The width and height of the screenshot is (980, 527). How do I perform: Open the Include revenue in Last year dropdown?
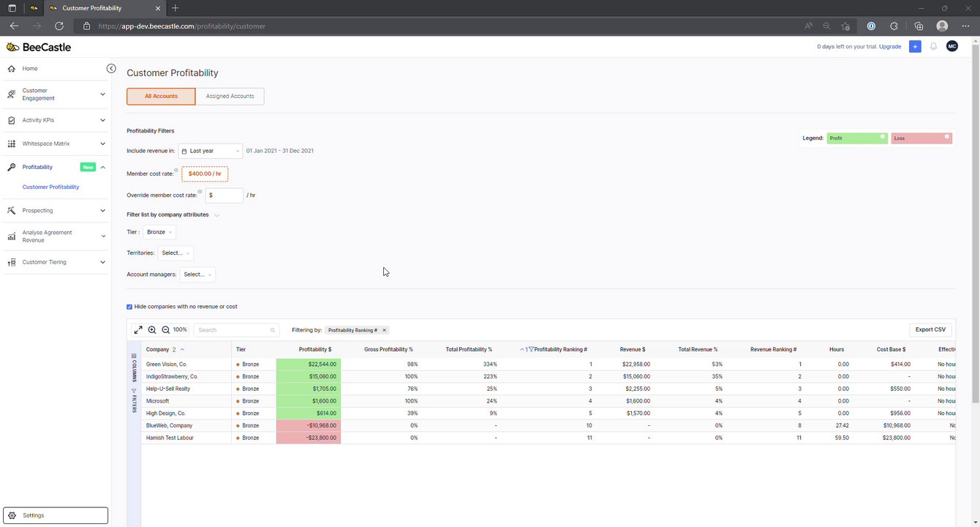point(210,151)
